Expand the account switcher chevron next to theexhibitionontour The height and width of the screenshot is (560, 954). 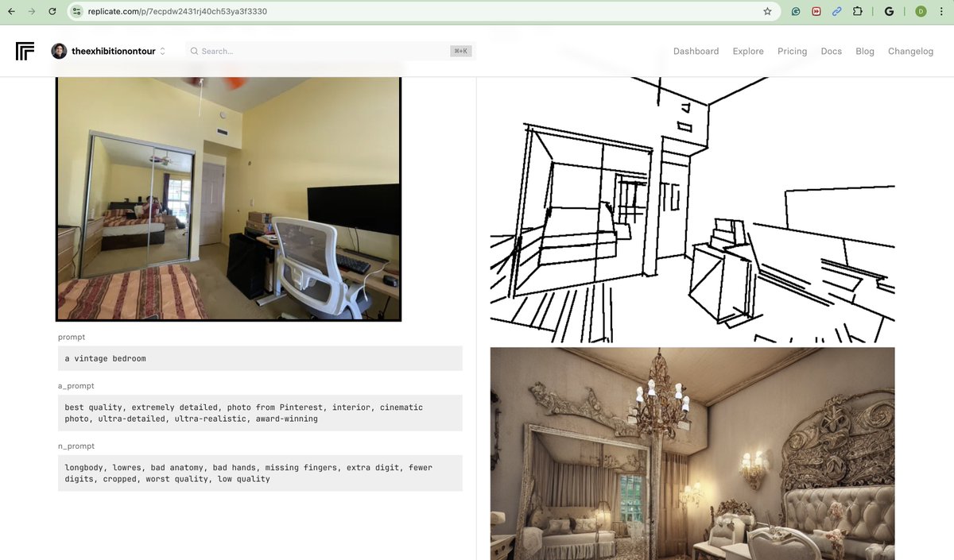[161, 51]
